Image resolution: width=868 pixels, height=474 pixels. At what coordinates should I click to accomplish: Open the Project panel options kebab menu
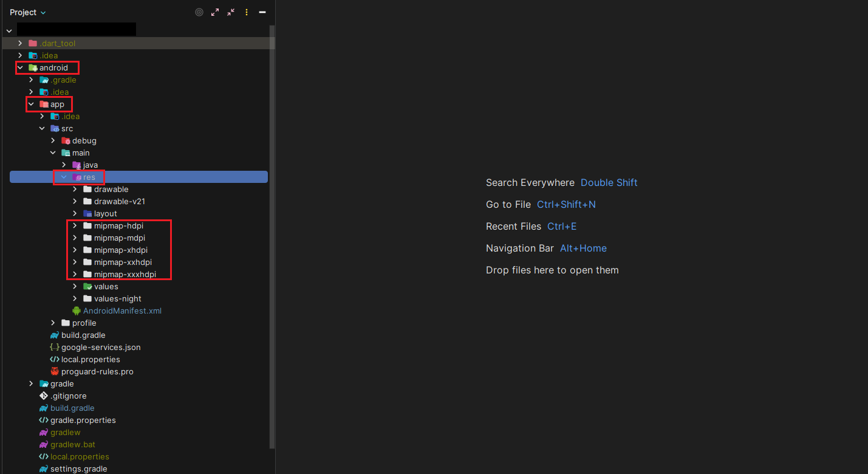click(247, 12)
